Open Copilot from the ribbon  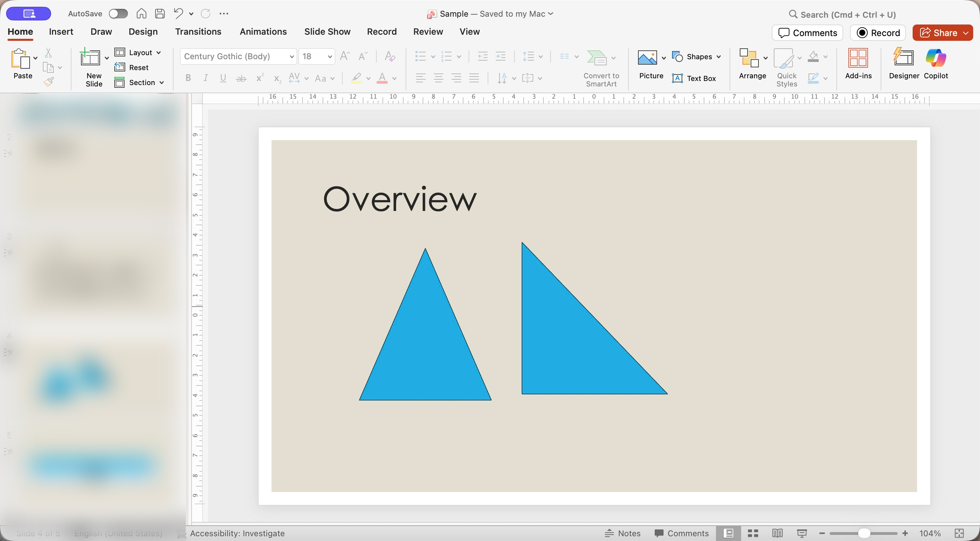pyautogui.click(x=935, y=58)
